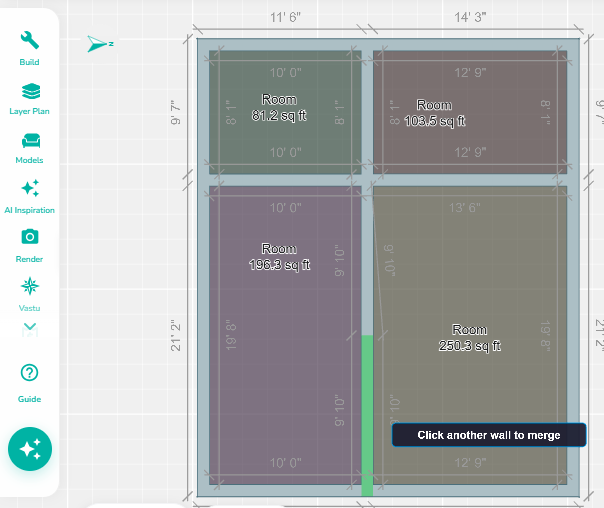Expand more sidebar items chevron
The width and height of the screenshot is (604, 508).
(x=30, y=328)
